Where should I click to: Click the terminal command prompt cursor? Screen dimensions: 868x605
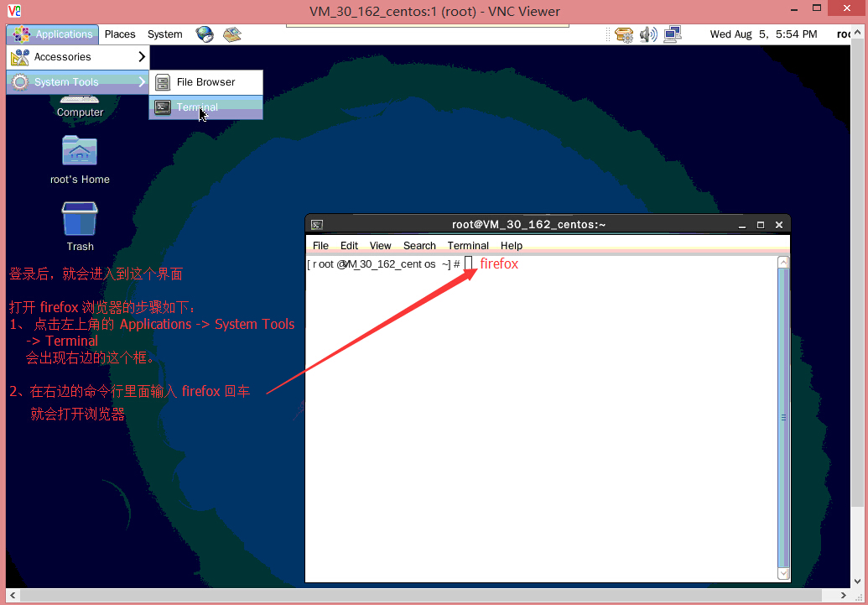469,264
